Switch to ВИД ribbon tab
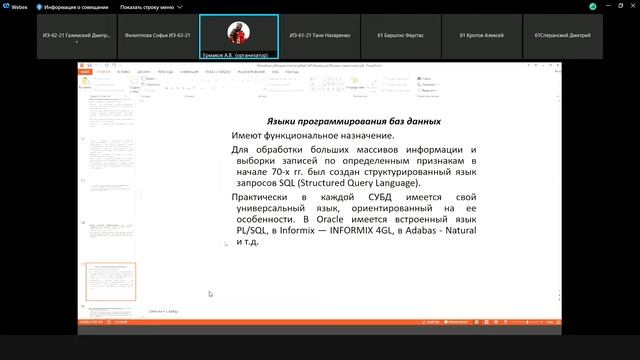This screenshot has width=640, height=360. 276,72
